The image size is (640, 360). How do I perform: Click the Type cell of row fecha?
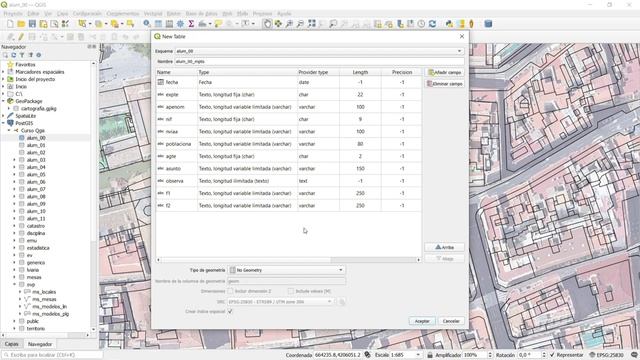coord(247,82)
